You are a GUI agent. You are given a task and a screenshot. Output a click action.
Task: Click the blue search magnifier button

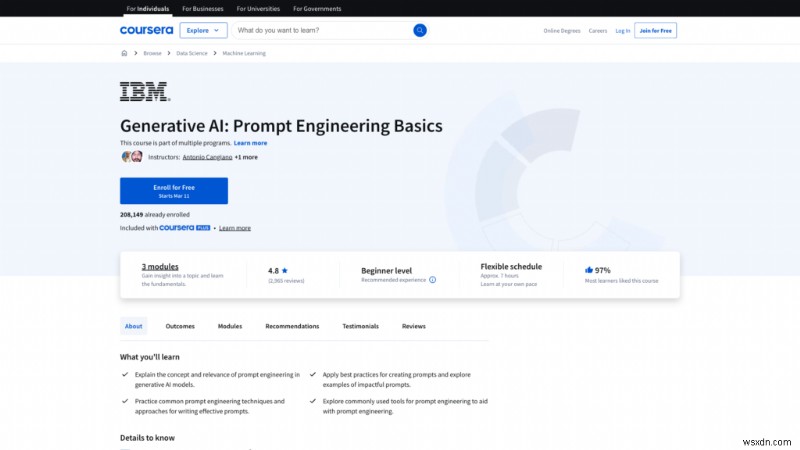(419, 30)
